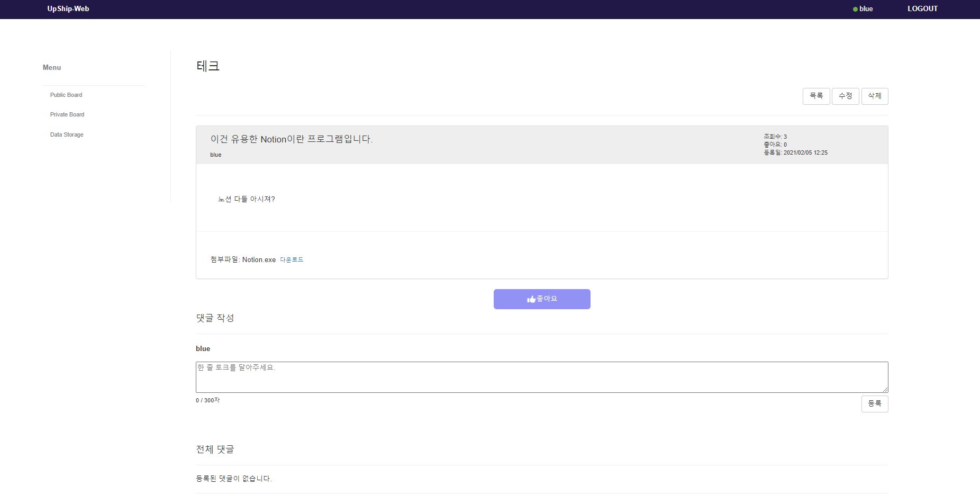Click the author name blue under the title
This screenshot has height=503, width=980.
216,155
